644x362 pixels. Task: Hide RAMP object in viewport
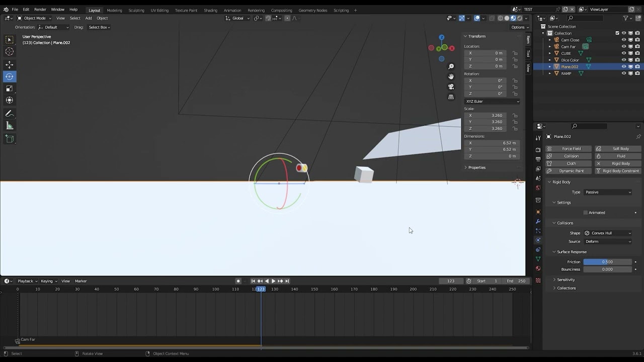(624, 73)
